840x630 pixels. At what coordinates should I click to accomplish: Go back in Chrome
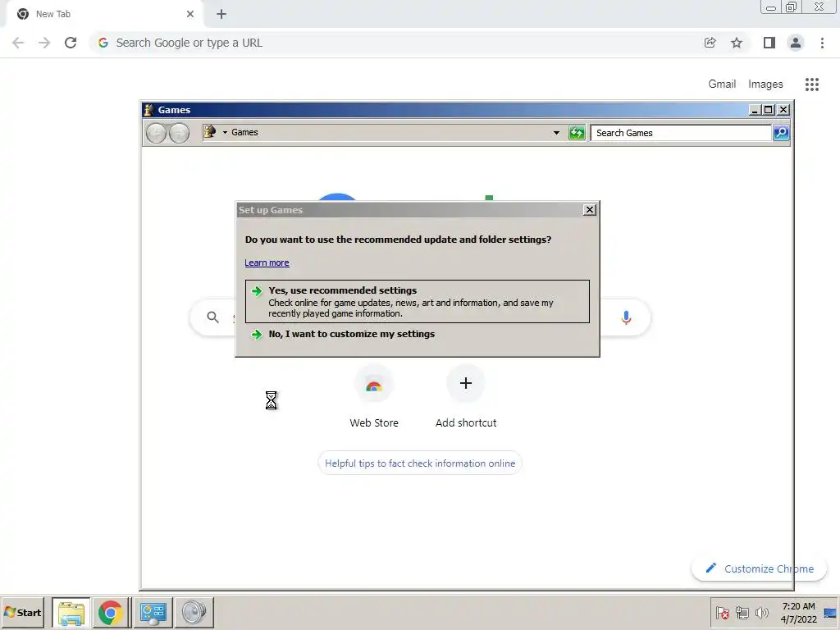(x=18, y=43)
